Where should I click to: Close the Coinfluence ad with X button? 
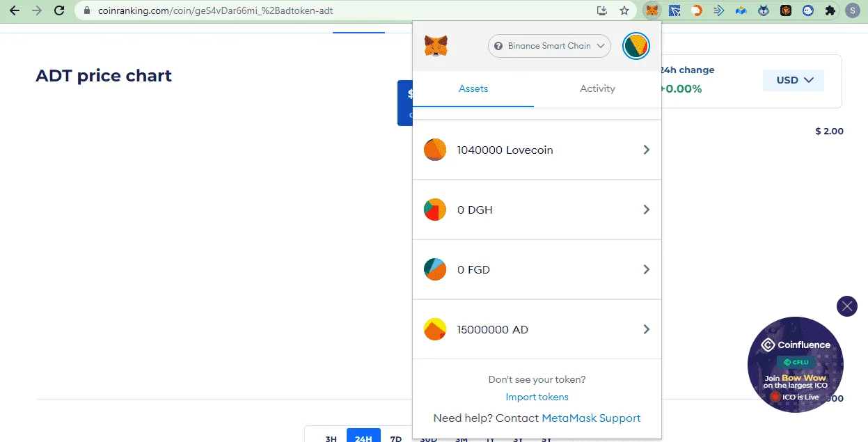846,306
